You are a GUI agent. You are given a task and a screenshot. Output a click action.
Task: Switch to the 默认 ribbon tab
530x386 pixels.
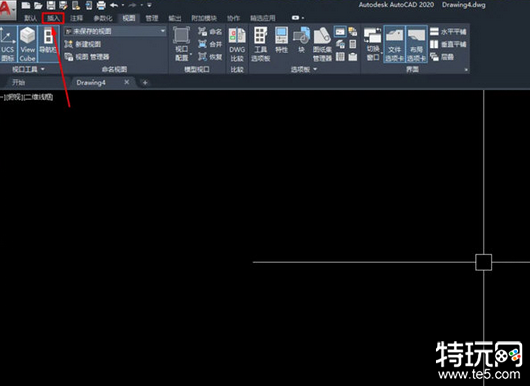click(30, 18)
